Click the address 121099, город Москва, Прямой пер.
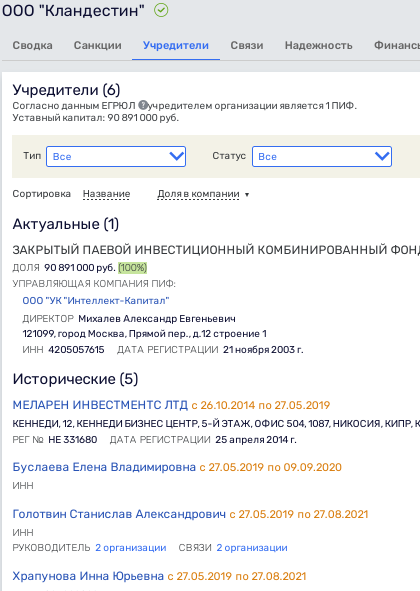Screen dimensions: 420x591 pyautogui.click(x=144, y=334)
